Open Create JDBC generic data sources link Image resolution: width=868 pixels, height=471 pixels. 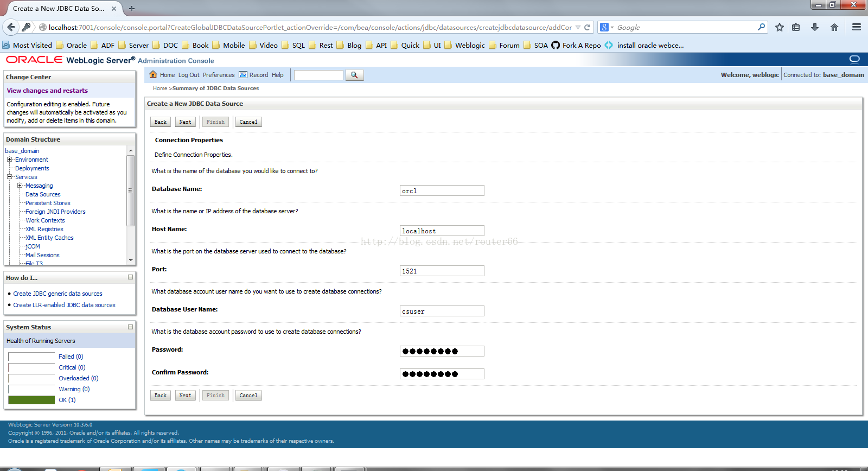(58, 294)
